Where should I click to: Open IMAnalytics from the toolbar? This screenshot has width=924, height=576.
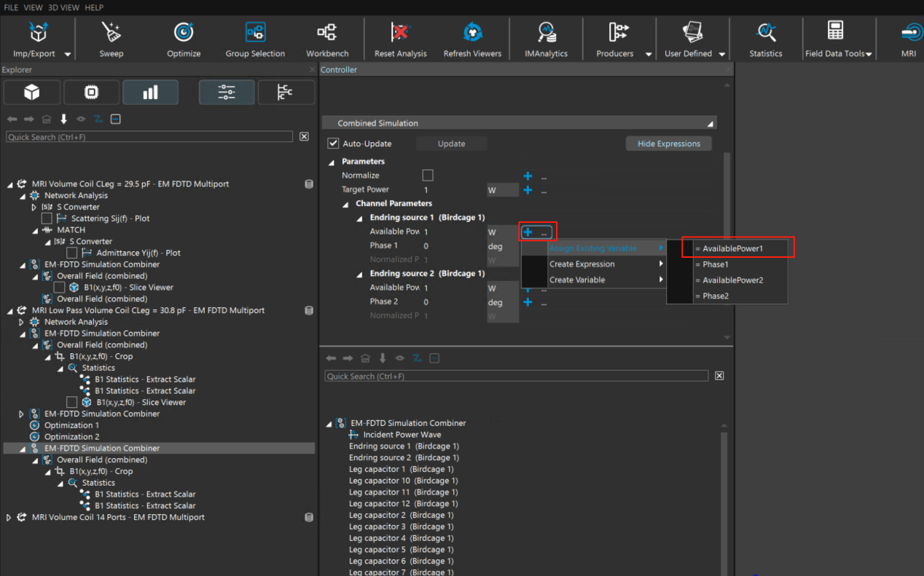[546, 33]
